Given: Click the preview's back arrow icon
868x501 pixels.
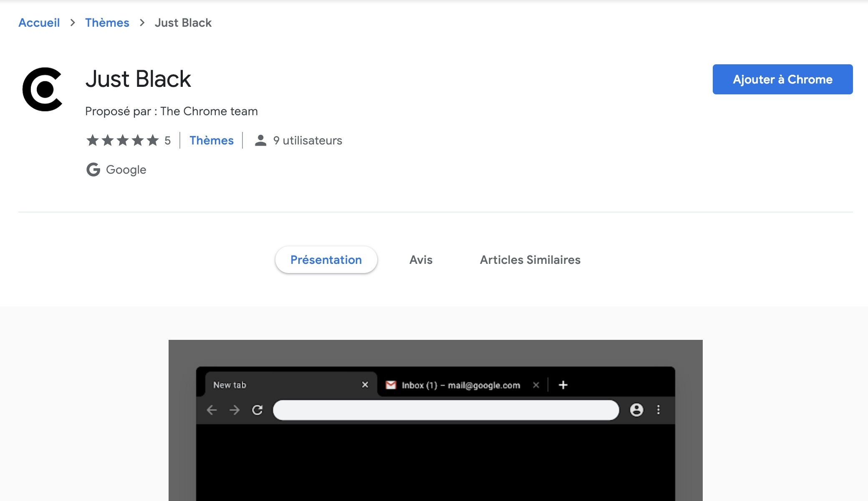Looking at the screenshot, I should 212,410.
